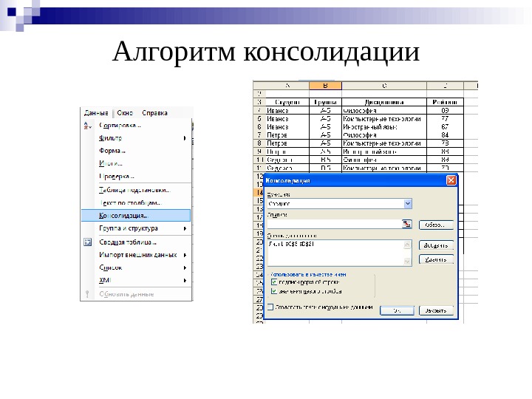Image resolution: width=532 pixels, height=399 pixels.
Task: Click the cell with rating 84
Action: click(x=445, y=135)
